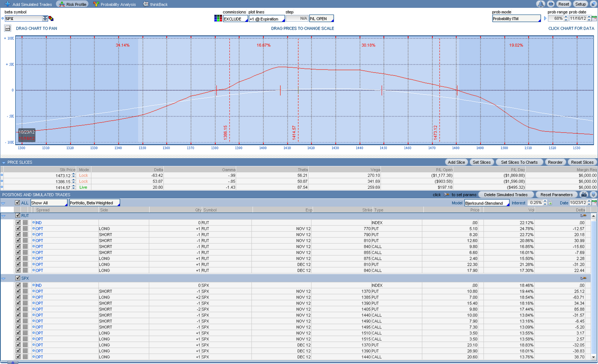Screen dimensions: 598x364
Task: Click the wrench params icon on SPX group row
Action: [x=583, y=278]
